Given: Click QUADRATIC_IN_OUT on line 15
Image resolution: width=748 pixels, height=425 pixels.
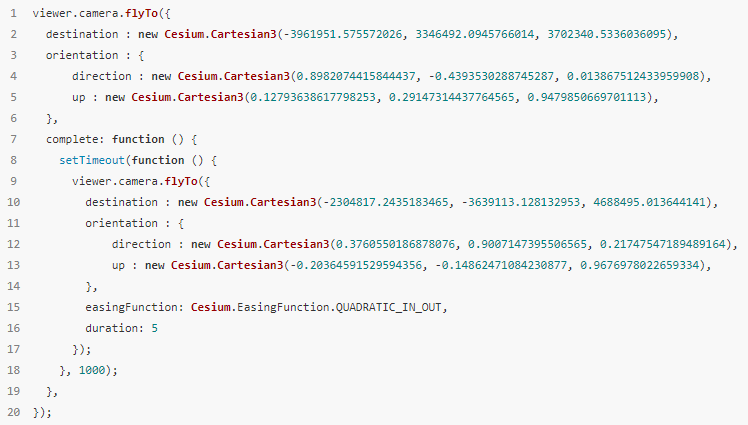Looking at the screenshot, I should pos(389,307).
